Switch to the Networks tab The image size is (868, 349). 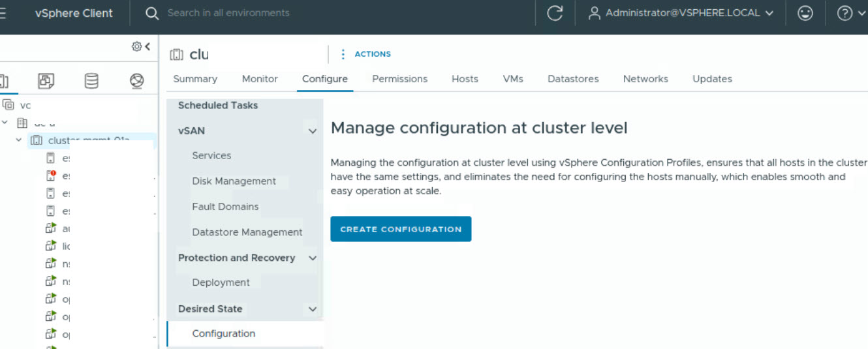point(645,79)
